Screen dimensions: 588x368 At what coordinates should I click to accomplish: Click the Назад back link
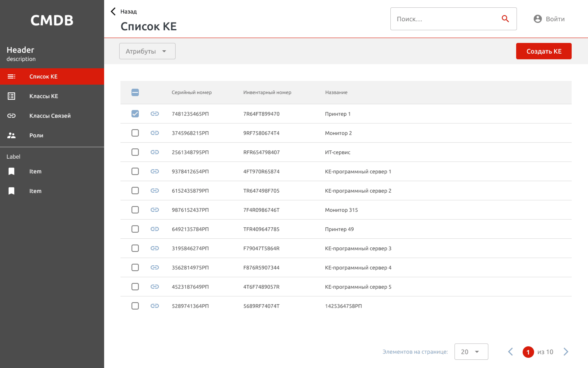pyautogui.click(x=129, y=12)
